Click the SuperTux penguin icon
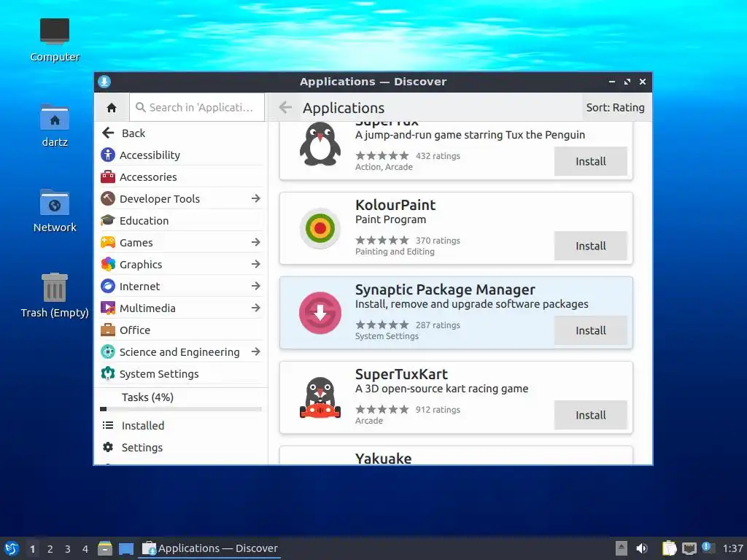The image size is (747, 560). 320,144
